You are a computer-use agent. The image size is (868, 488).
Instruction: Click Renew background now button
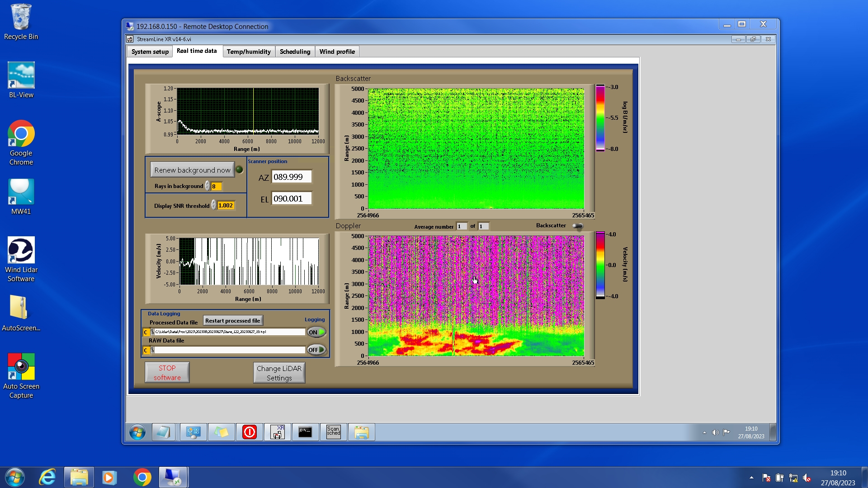tap(192, 170)
